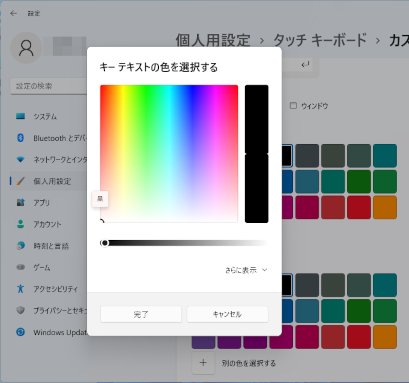
Task: Click アカウント label in sidebar
Action: [x=47, y=224]
